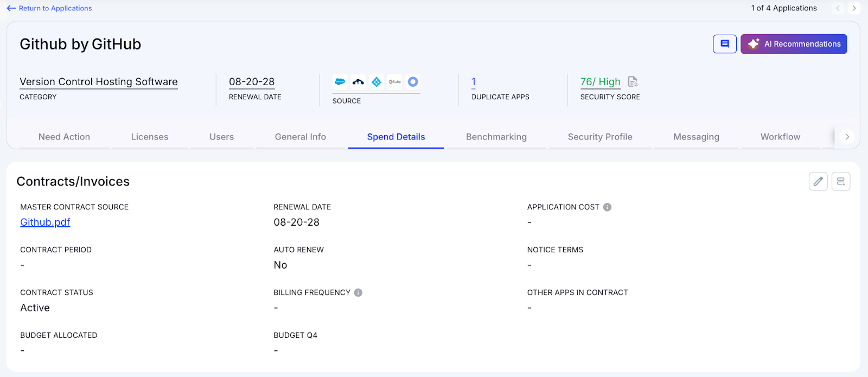Click Version Control Hosting Software category
Image resolution: width=868 pixels, height=377 pixels.
pyautogui.click(x=99, y=82)
